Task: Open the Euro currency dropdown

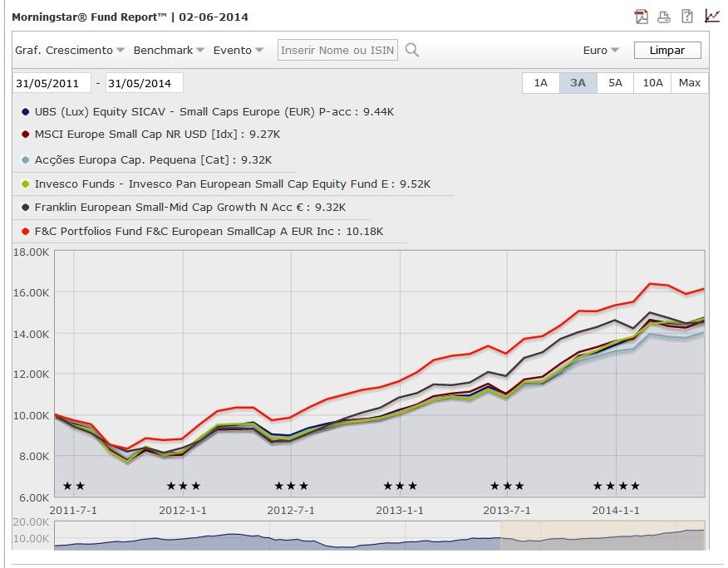Action: point(601,50)
